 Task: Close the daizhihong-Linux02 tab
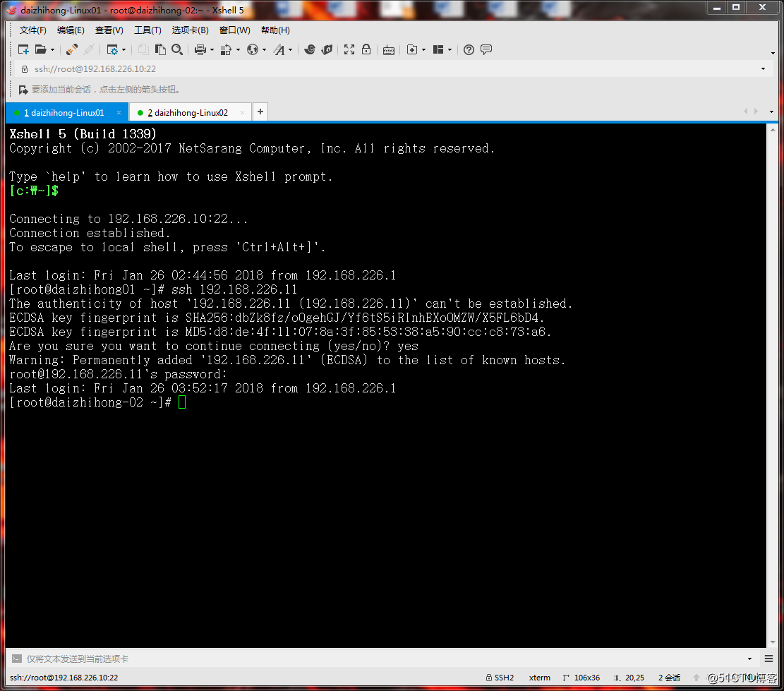[x=242, y=112]
